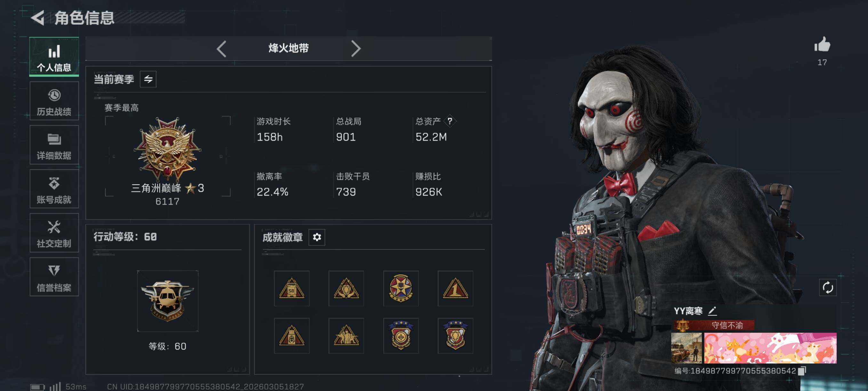Open the 详细数据 tab
This screenshot has height=391, width=868.
(54, 146)
